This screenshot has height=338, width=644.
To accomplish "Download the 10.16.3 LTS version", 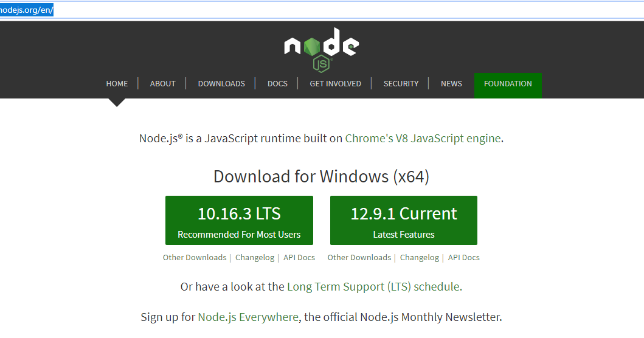I will coord(239,221).
